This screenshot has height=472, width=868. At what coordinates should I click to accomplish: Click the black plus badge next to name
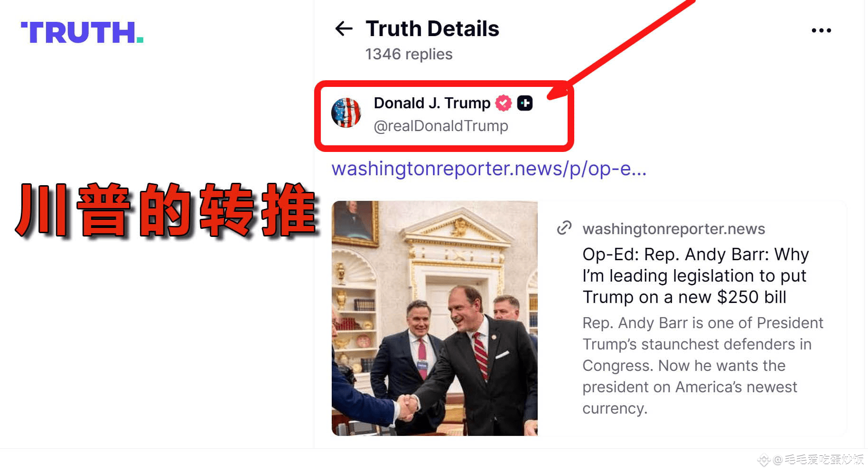525,103
